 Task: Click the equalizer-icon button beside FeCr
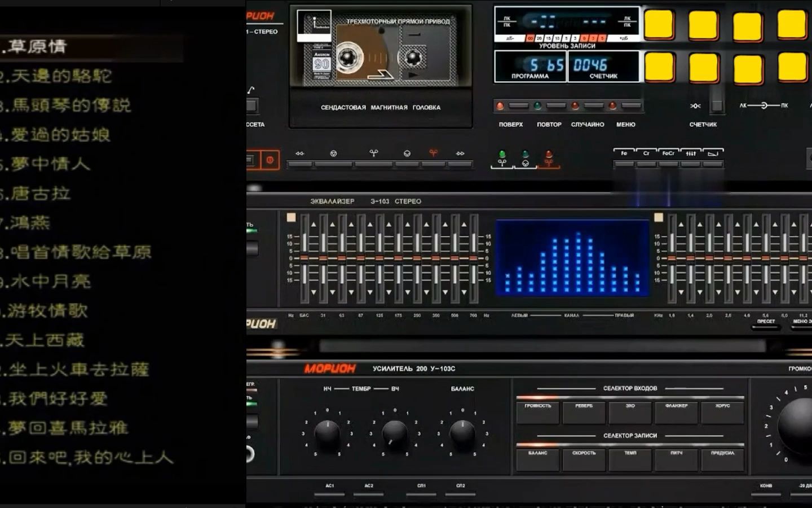691,164
